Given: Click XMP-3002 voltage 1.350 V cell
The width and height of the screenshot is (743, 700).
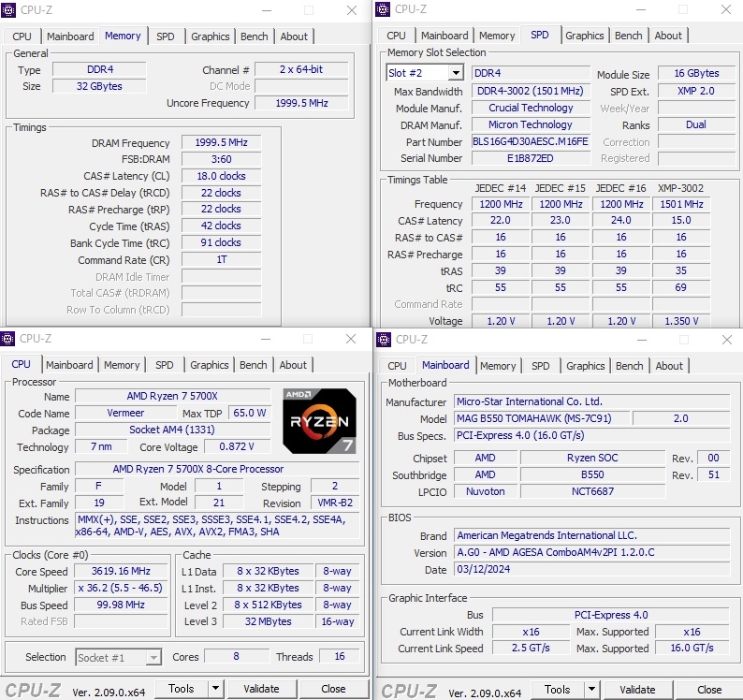Looking at the screenshot, I should (681, 321).
